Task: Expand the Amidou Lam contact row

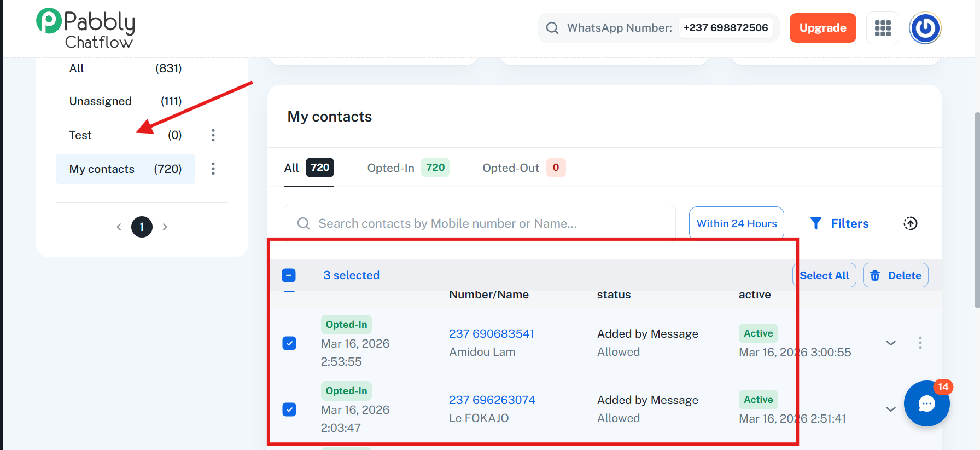Action: (890, 343)
